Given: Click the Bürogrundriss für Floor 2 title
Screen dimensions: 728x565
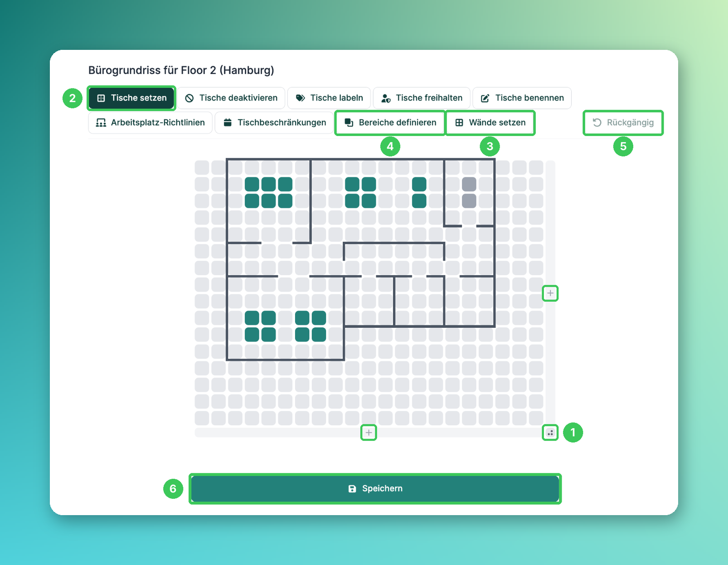Looking at the screenshot, I should [x=181, y=70].
